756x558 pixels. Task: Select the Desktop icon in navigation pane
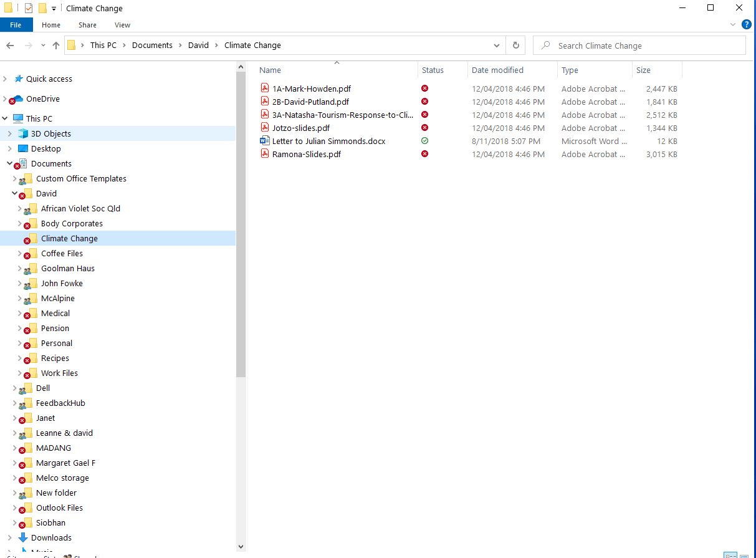(23, 148)
